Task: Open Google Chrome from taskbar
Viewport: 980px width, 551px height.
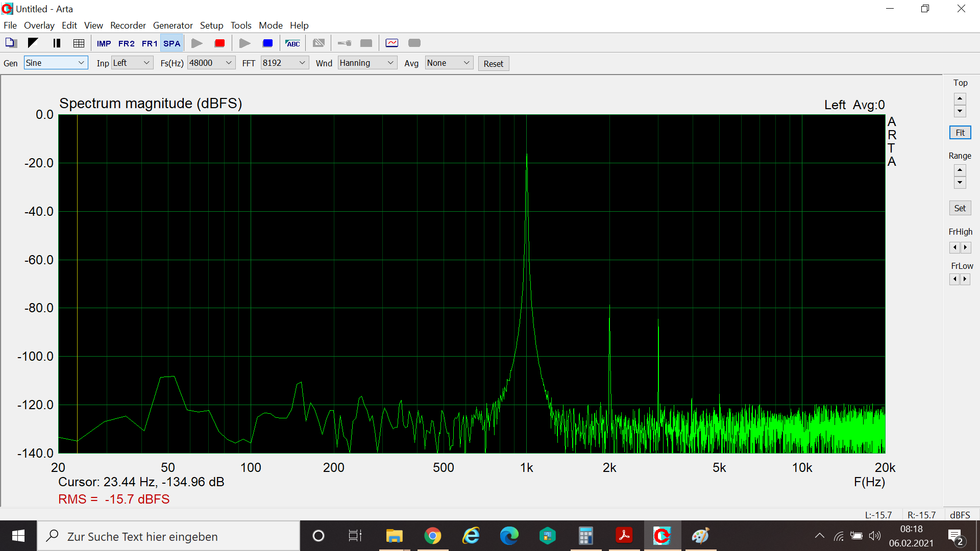Action: pos(433,536)
